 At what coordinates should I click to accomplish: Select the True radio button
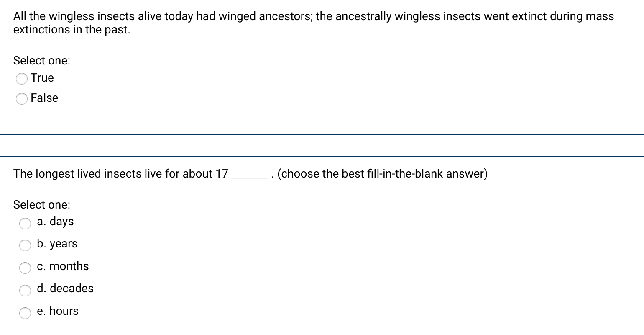(x=22, y=79)
